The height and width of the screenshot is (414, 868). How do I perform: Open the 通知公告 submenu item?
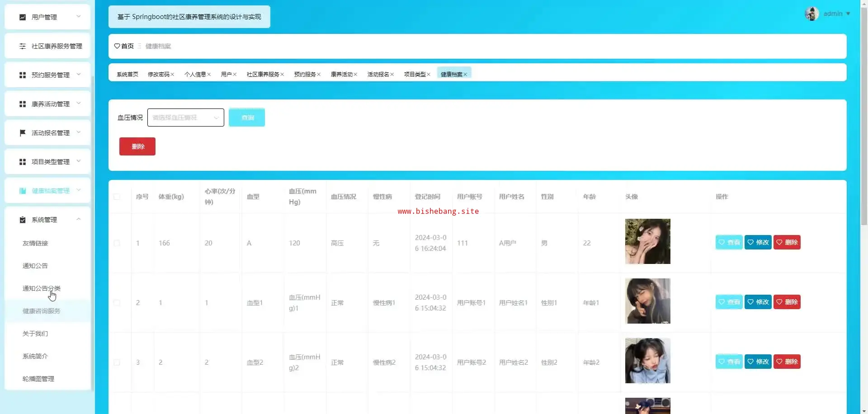[x=35, y=266]
